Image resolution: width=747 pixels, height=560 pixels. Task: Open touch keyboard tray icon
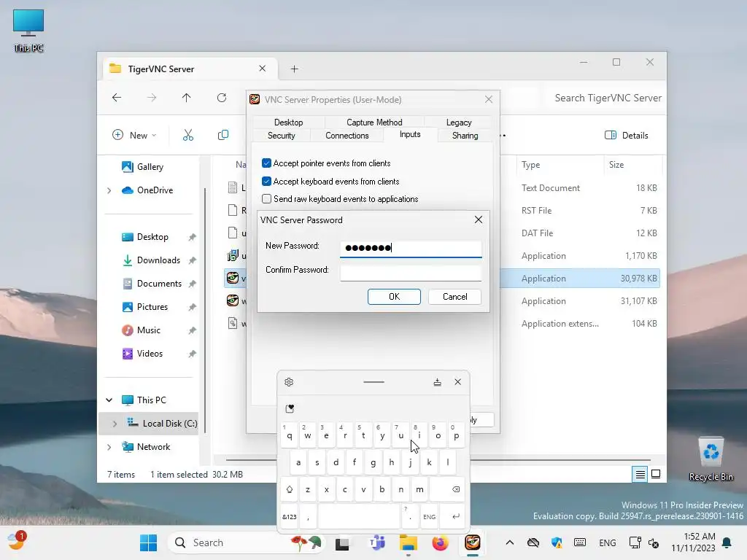coord(580,542)
